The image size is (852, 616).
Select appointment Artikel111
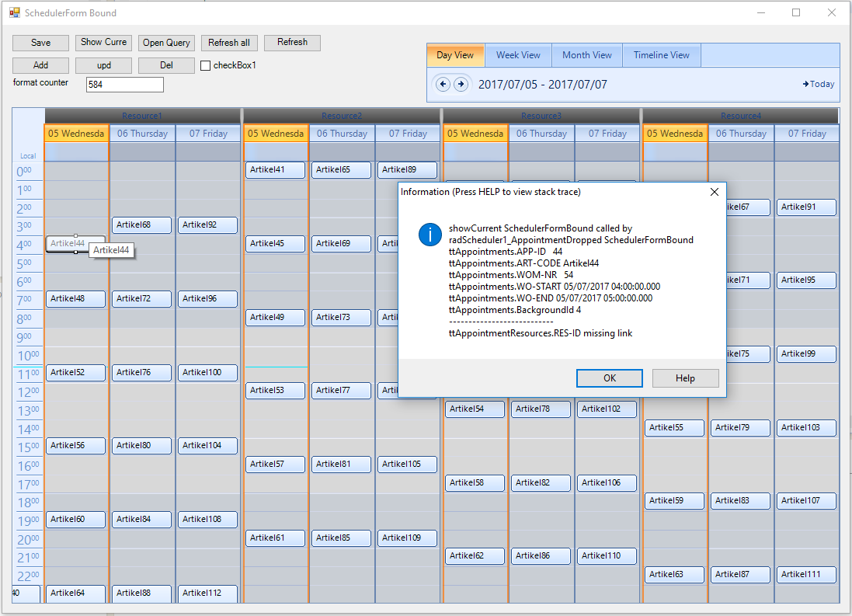pos(806,574)
